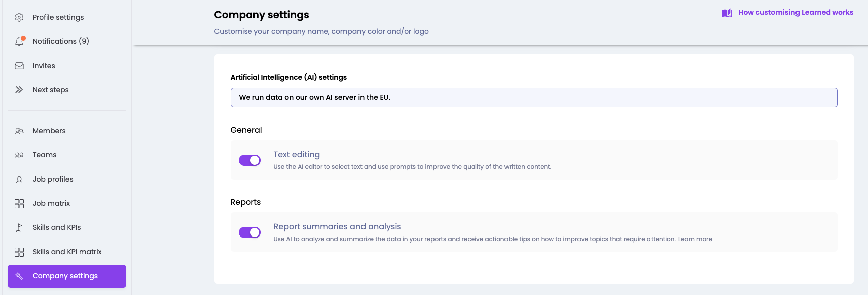
Task: Click the Members people icon
Action: click(x=19, y=131)
